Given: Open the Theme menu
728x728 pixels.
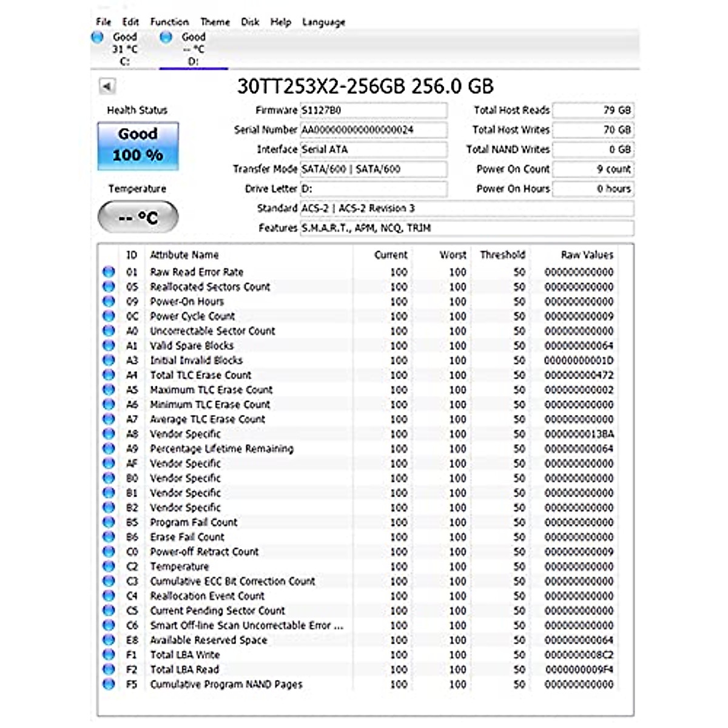Looking at the screenshot, I should click(215, 22).
